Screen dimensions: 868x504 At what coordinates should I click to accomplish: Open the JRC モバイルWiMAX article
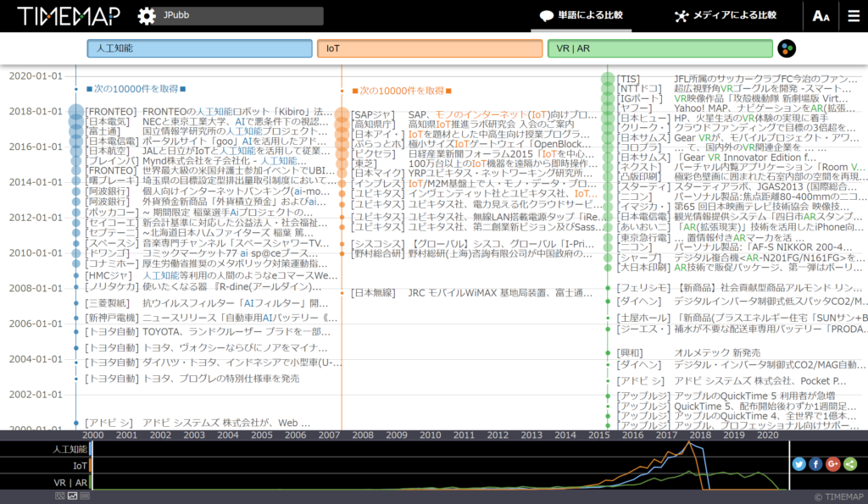[x=471, y=293]
